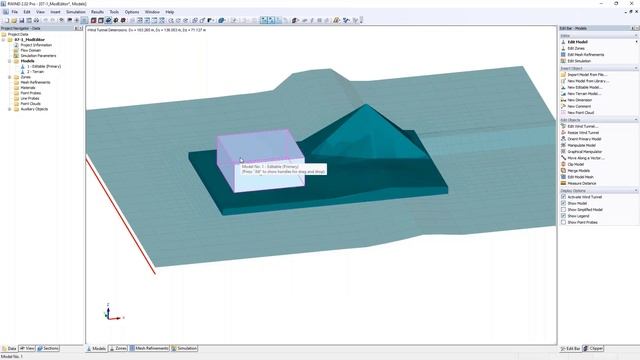Click Edit Model Mesh icon
This screenshot has height=360, width=640.
(x=563, y=177)
